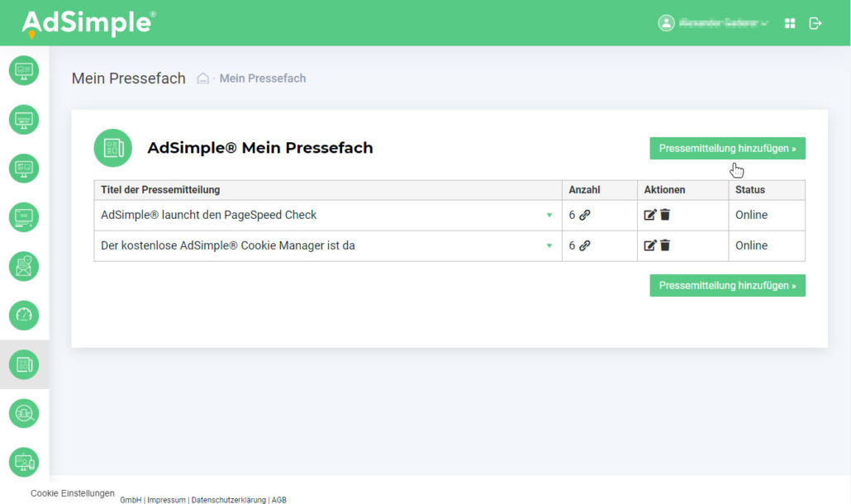Viewport: 851px width, 504px height.
Task: Log out using the exit icon
Action: point(815,23)
